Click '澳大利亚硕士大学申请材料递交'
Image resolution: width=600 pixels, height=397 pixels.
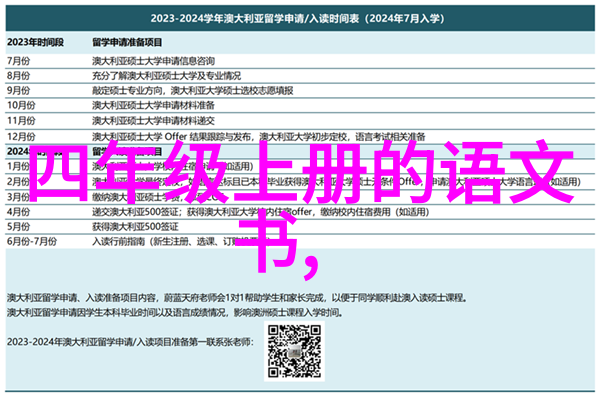153,121
